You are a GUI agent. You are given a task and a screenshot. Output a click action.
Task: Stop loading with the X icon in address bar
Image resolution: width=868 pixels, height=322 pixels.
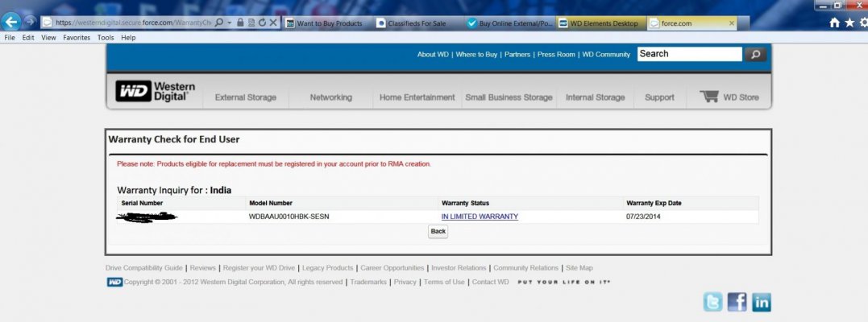coord(273,23)
